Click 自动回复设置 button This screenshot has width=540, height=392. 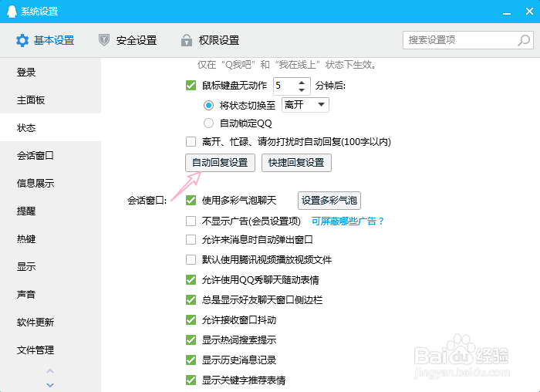pos(220,163)
